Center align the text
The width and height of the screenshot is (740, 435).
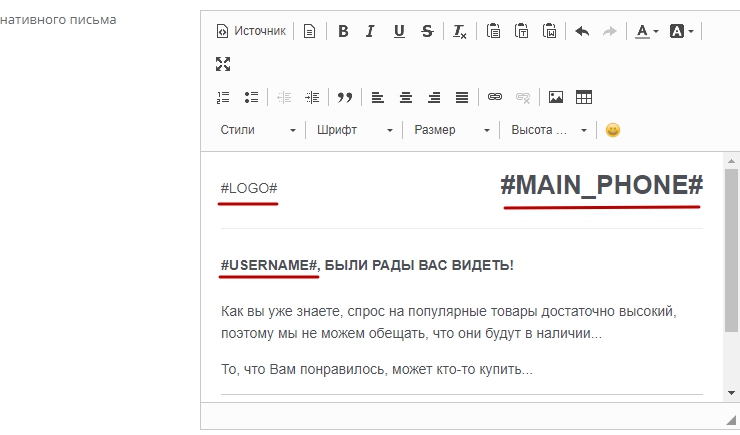406,97
